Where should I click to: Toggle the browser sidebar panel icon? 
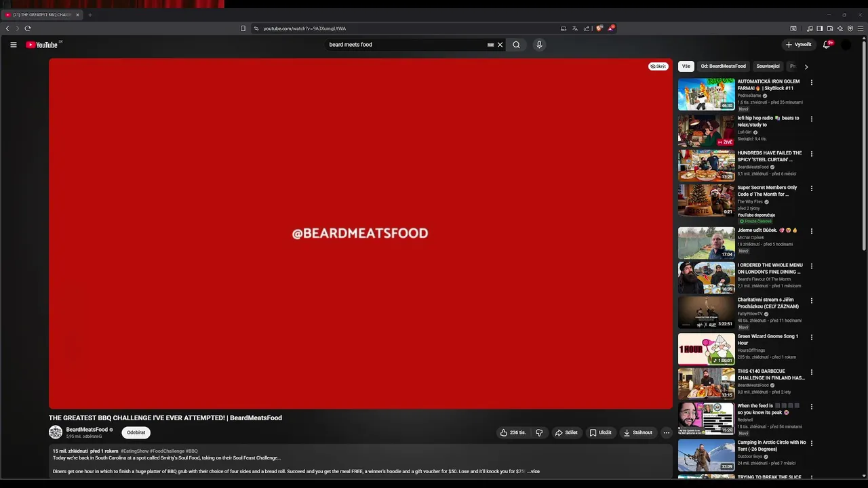[x=820, y=28]
